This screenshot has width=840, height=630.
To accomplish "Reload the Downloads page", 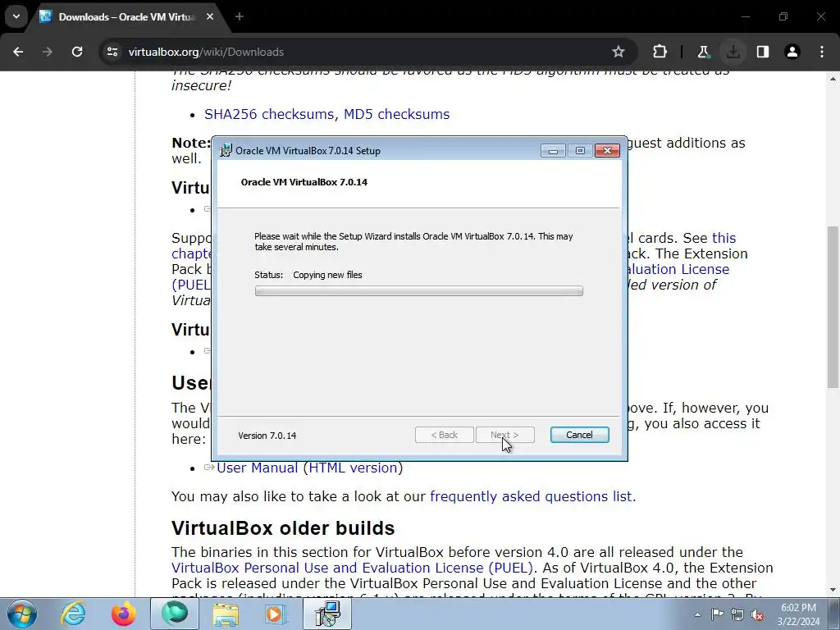I will 77,52.
